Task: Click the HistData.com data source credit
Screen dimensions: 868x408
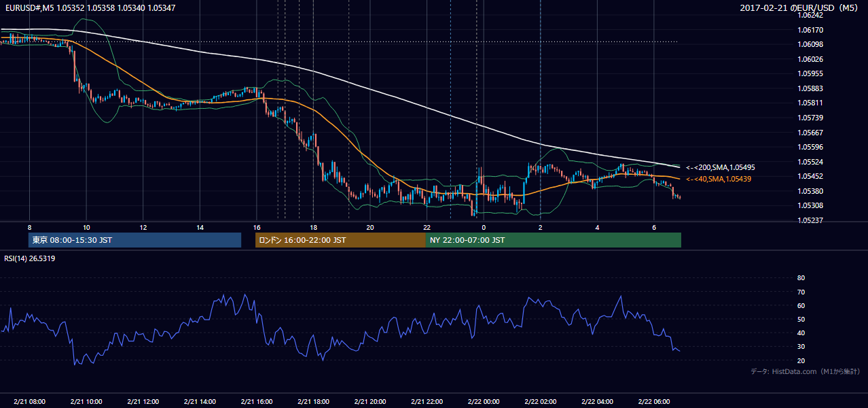Action: pyautogui.click(x=805, y=371)
